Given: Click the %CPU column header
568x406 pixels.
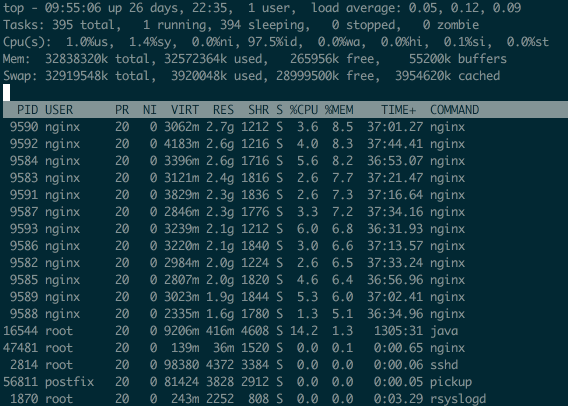Looking at the screenshot, I should pos(304,110).
